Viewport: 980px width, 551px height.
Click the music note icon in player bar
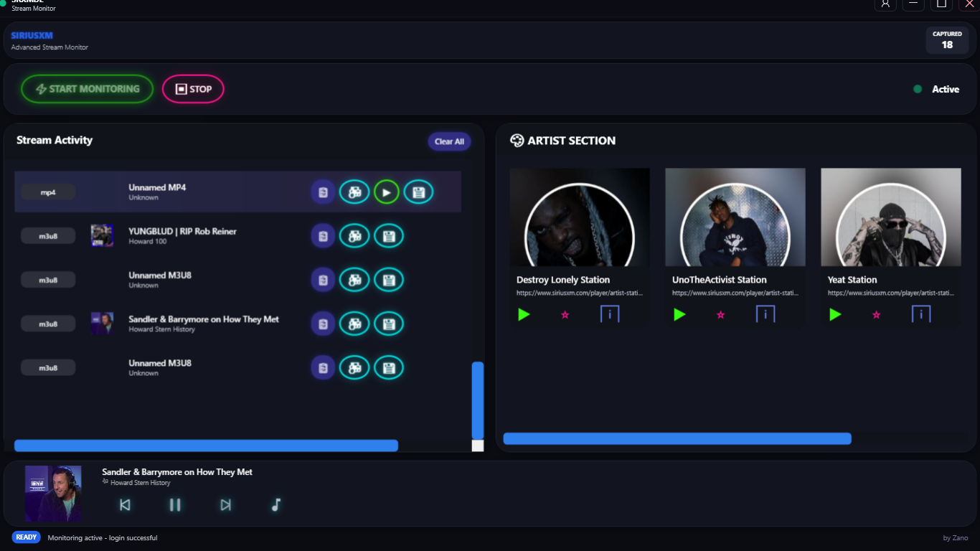275,505
